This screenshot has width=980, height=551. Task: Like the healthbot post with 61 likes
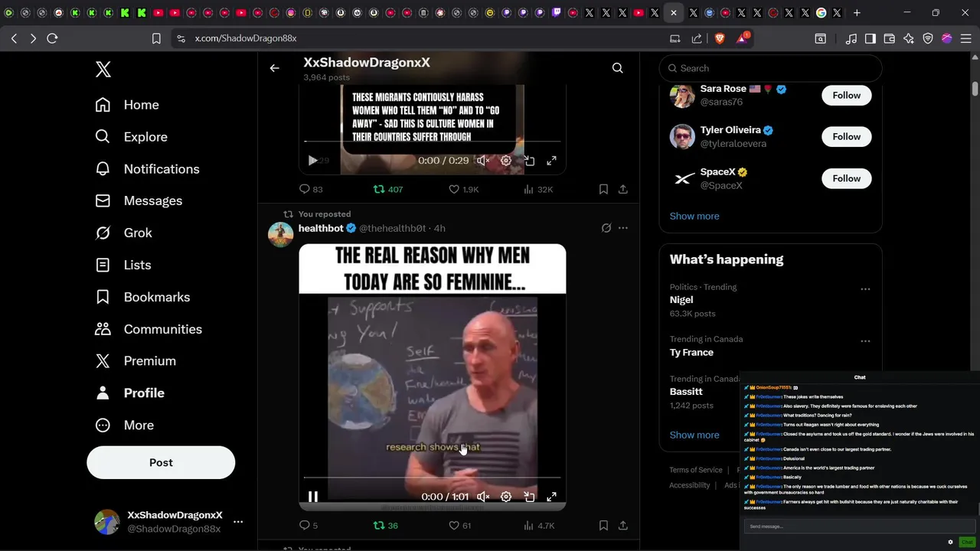click(x=460, y=525)
